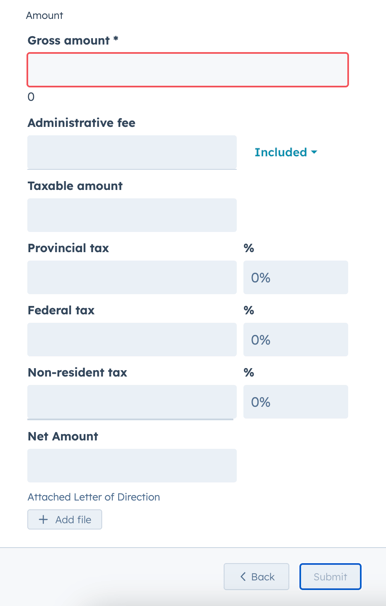Viewport: 386px width, 606px height.
Task: Edit the Non-resident tax percent field
Action: [296, 402]
